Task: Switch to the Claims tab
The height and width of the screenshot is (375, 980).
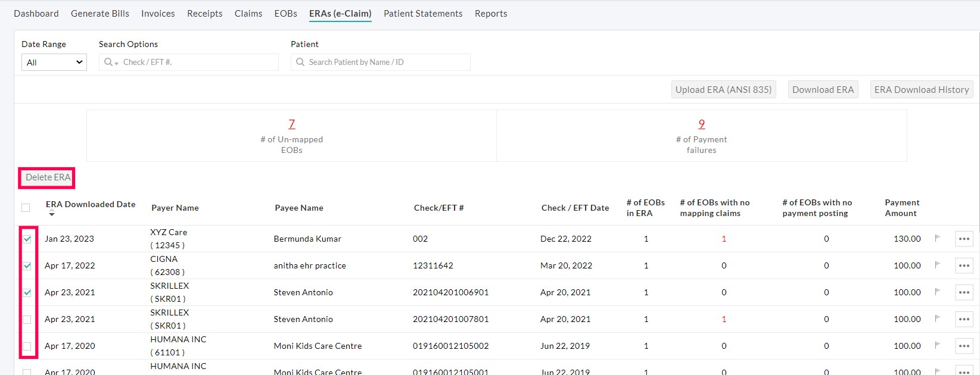Action: [x=248, y=14]
